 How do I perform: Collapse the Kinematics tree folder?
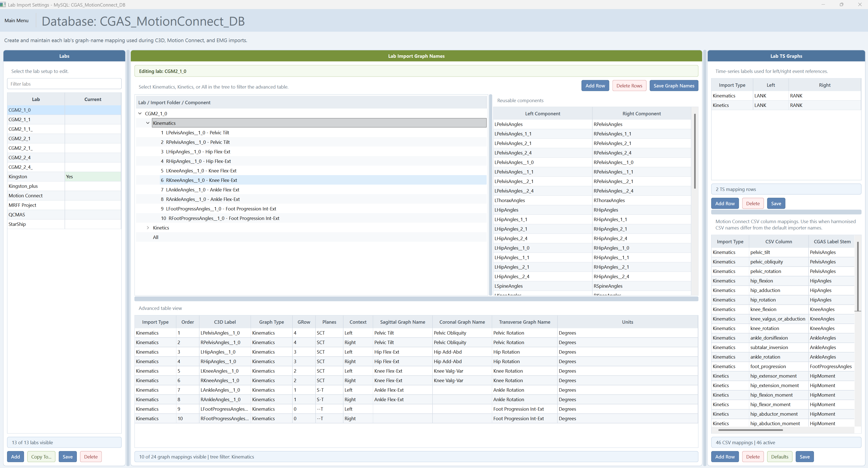click(x=148, y=123)
